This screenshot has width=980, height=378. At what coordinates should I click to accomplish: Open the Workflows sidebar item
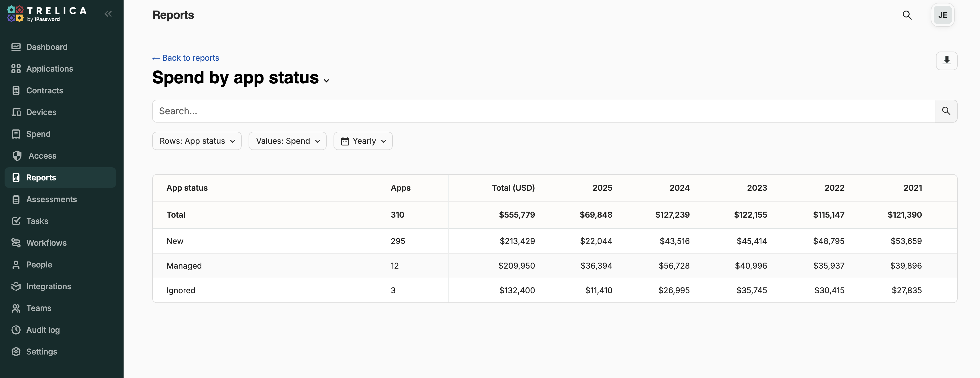(x=46, y=243)
